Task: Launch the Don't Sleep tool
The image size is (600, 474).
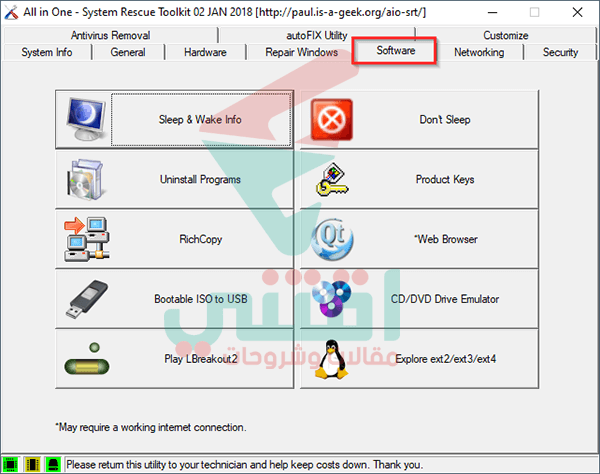Action: [x=419, y=119]
